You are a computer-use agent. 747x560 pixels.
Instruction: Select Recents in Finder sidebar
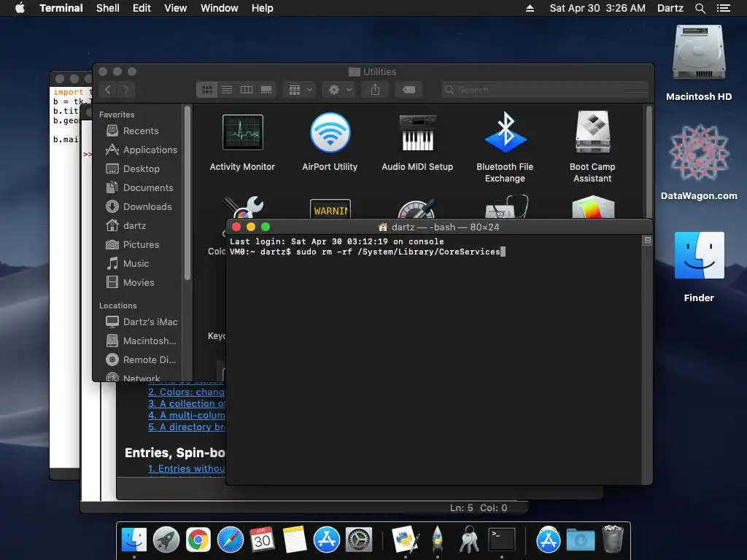(141, 131)
